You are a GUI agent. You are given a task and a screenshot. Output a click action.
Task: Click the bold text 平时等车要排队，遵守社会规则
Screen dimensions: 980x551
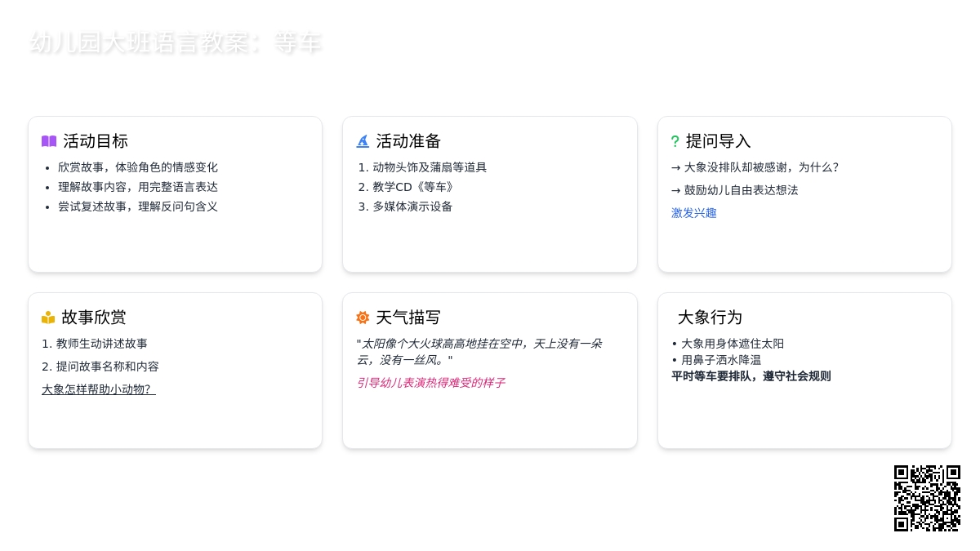751,375
